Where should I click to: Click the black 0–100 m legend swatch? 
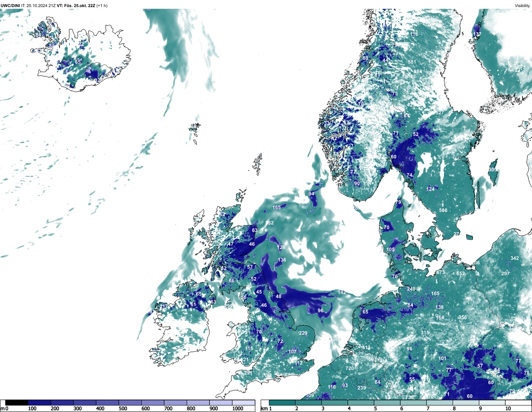[x=17, y=402]
